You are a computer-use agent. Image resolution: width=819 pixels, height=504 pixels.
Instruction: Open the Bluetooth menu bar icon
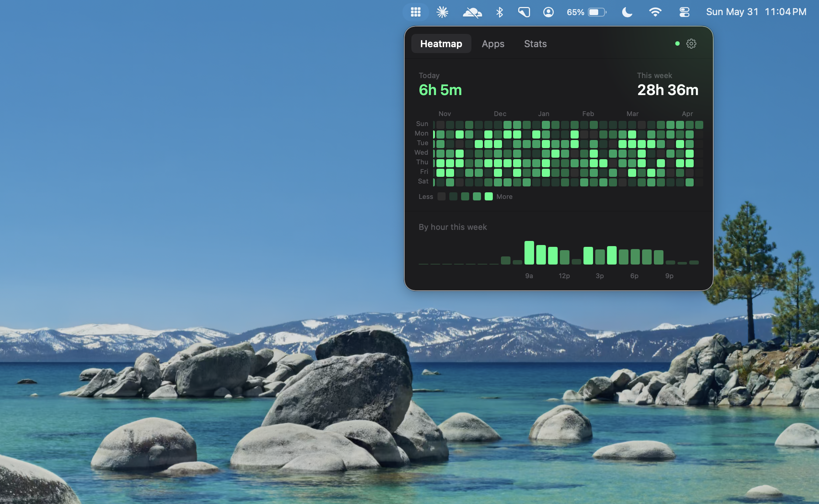coord(499,12)
